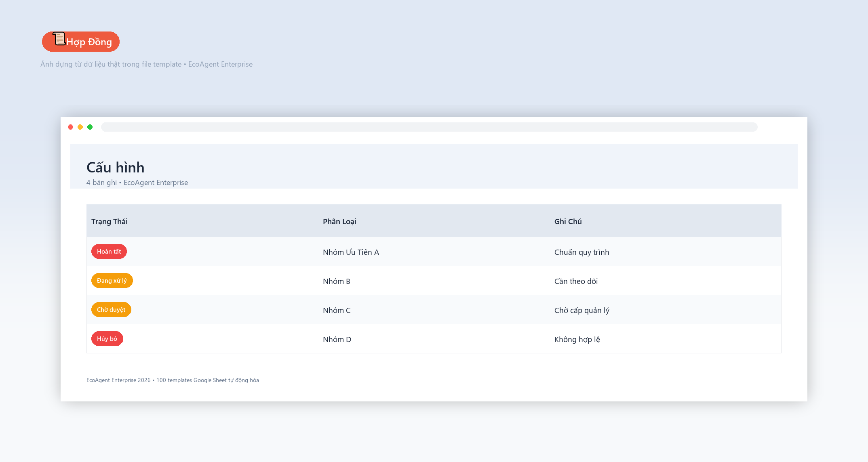Select the Hoàn tất status badge
This screenshot has width=868, height=462.
[109, 252]
